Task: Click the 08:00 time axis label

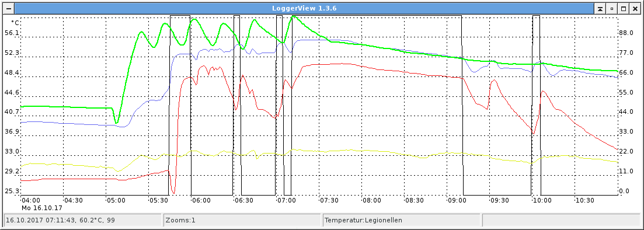Action: pyautogui.click(x=372, y=200)
